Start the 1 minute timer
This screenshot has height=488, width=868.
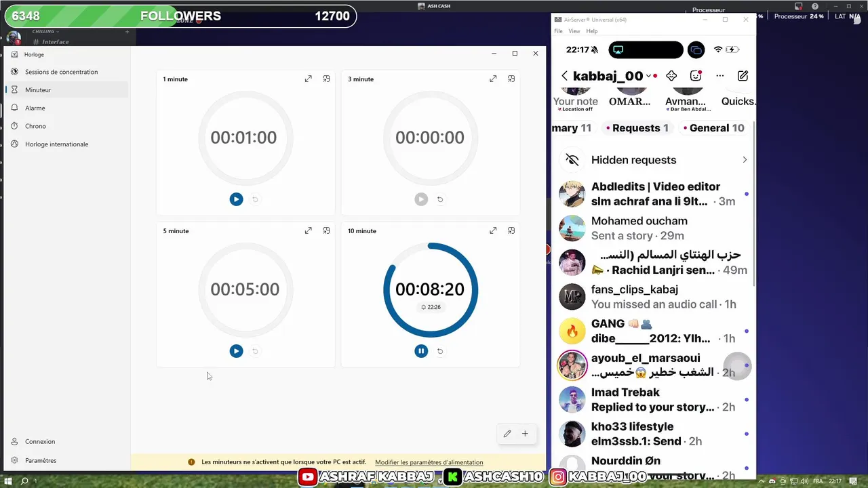point(236,199)
